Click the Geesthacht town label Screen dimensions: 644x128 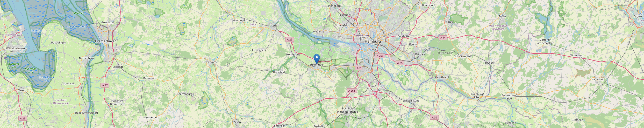442,77
